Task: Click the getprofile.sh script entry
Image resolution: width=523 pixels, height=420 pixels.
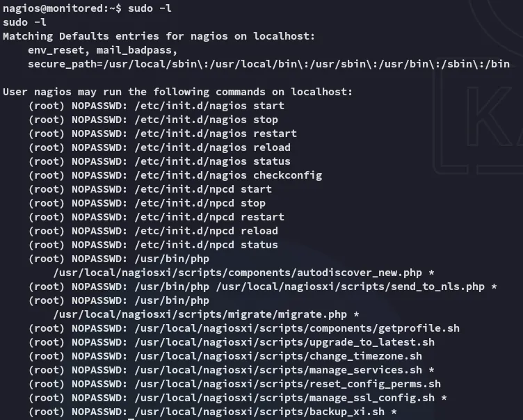Action: click(x=297, y=328)
